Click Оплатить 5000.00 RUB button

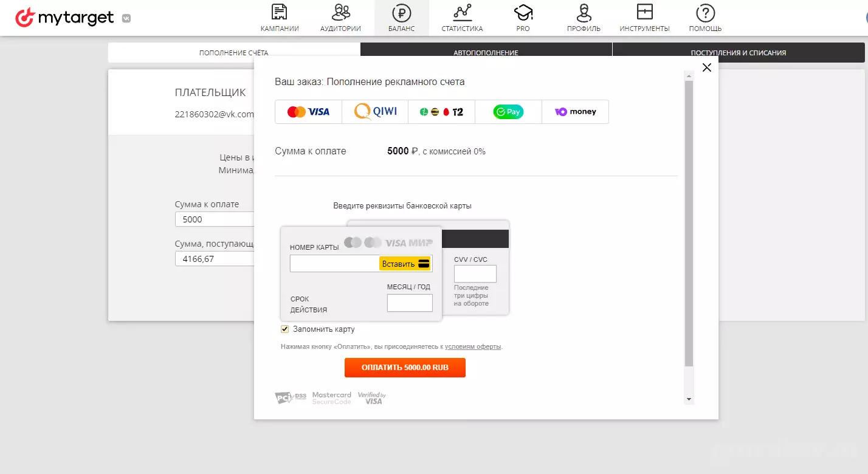tap(405, 368)
